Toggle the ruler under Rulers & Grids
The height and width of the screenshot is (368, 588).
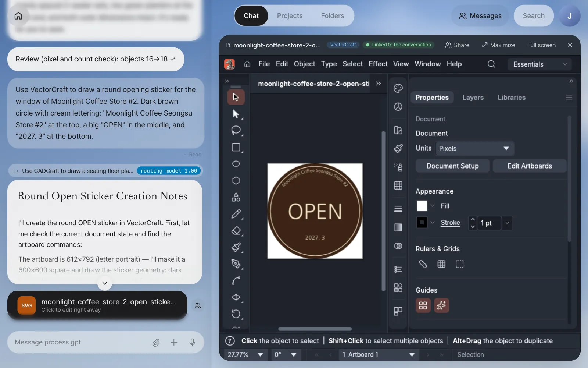(x=423, y=264)
